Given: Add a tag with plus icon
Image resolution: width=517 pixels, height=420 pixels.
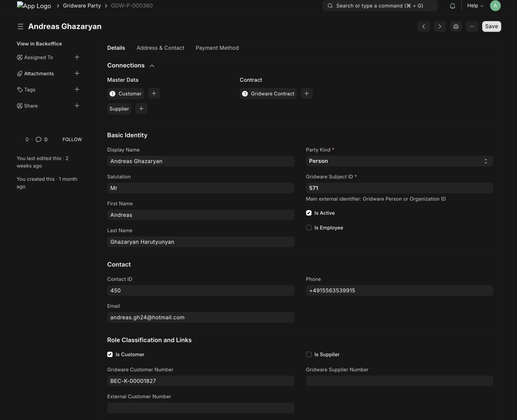Looking at the screenshot, I should tap(77, 89).
